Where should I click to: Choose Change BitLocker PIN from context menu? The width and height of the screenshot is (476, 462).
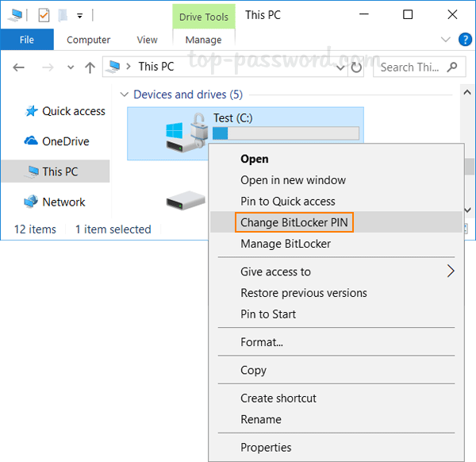click(294, 222)
